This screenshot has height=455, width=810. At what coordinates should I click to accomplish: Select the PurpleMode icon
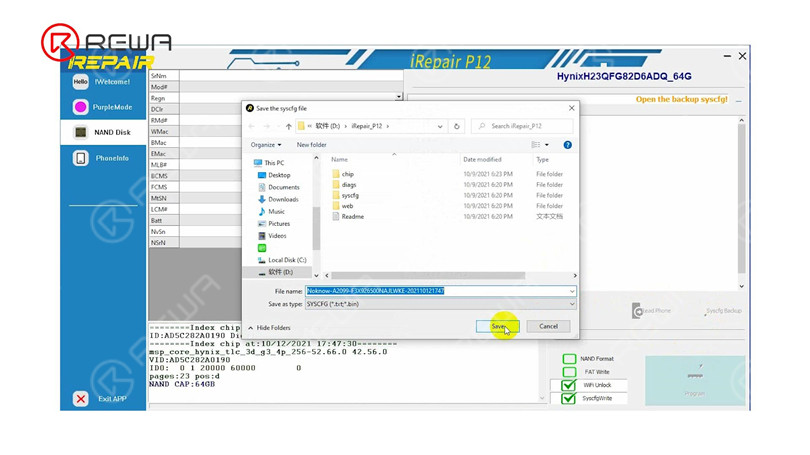point(80,107)
